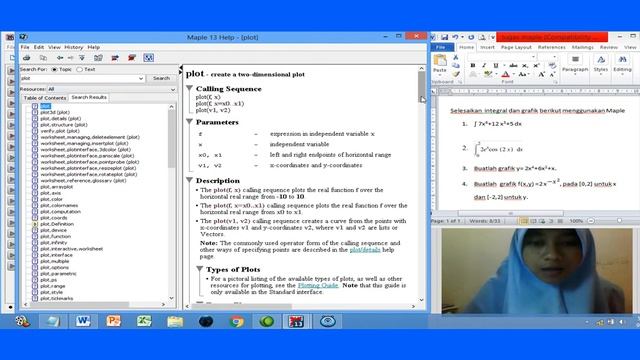
Task: Open the Editing group in Word
Action: [x=622, y=64]
